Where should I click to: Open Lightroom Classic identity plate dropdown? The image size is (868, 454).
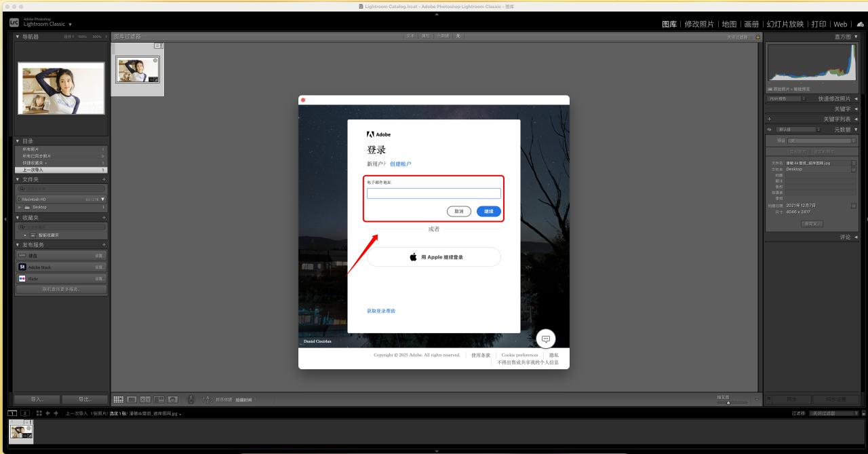pyautogui.click(x=71, y=24)
